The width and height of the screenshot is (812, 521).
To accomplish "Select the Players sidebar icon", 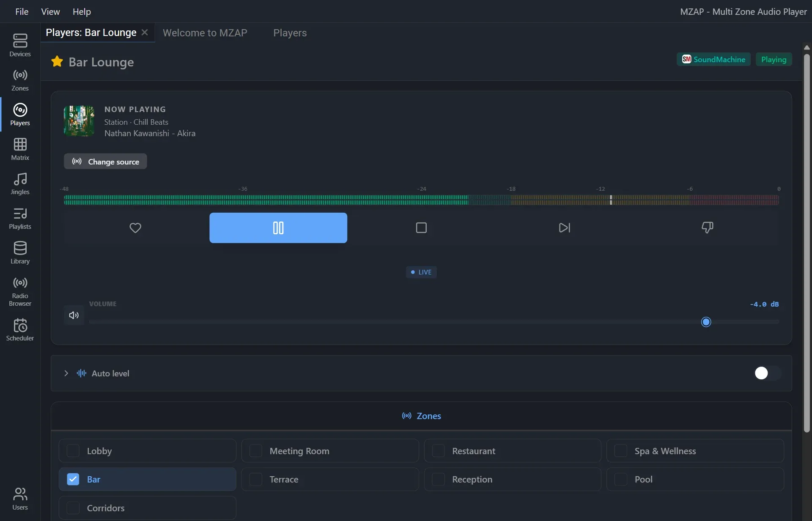I will click(x=20, y=115).
